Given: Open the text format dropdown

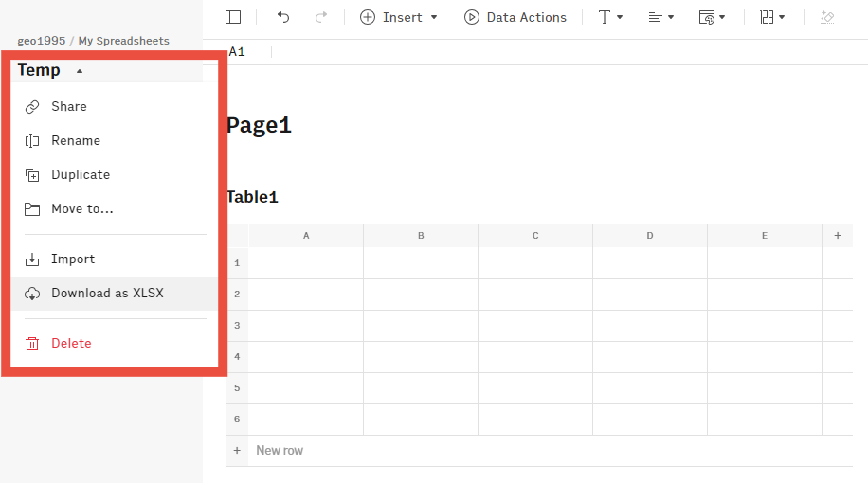Looking at the screenshot, I should tap(610, 17).
